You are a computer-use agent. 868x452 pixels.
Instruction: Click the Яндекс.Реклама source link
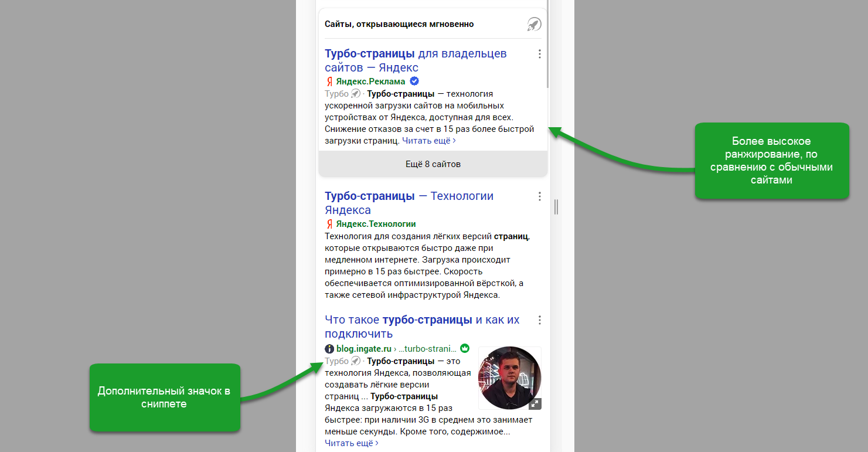370,81
